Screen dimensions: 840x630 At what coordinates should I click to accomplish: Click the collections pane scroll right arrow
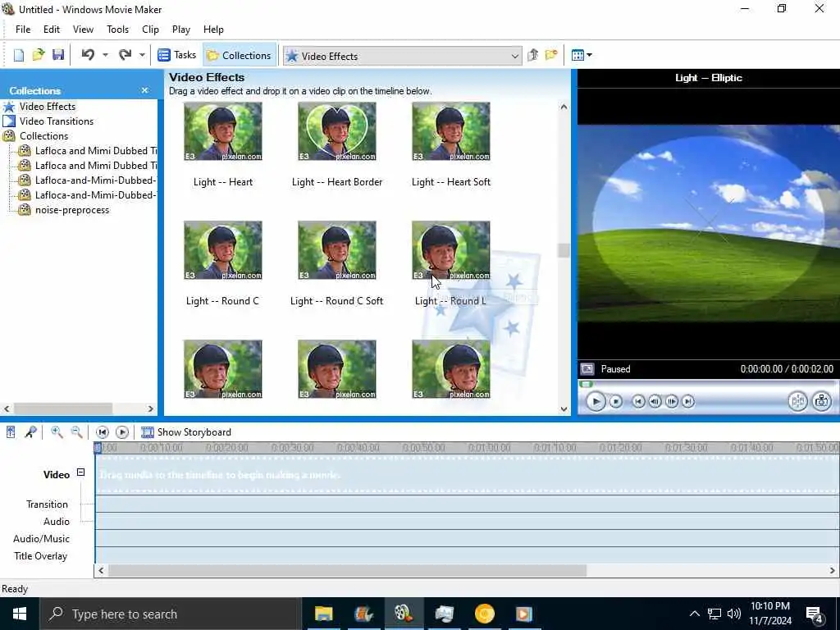pos(151,409)
